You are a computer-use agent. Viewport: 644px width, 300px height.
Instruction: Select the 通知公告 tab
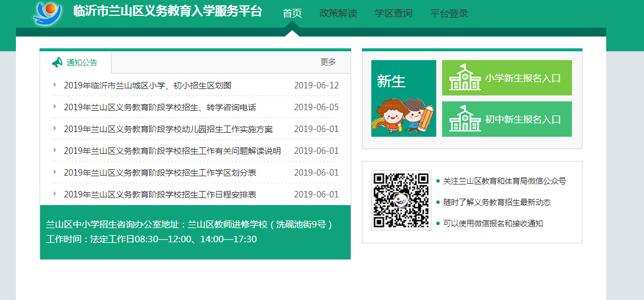pyautogui.click(x=76, y=62)
